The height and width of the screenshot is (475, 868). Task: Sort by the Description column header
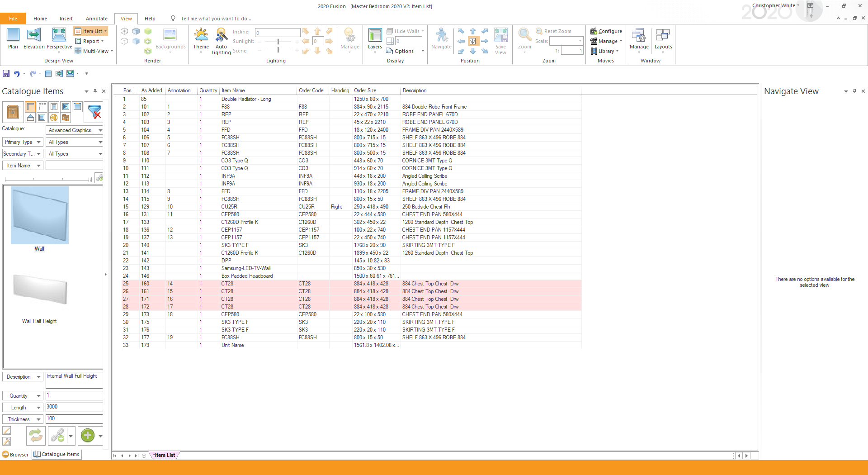[491, 90]
